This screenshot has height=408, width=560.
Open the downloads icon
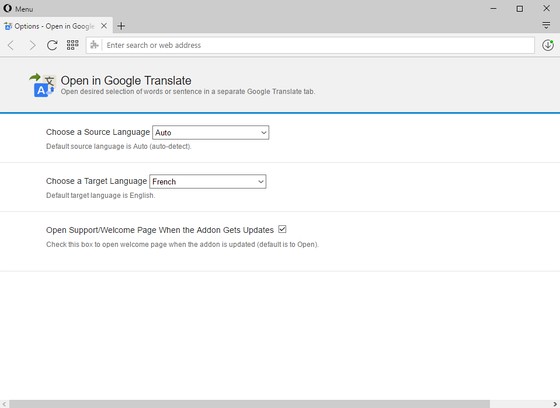click(x=548, y=45)
